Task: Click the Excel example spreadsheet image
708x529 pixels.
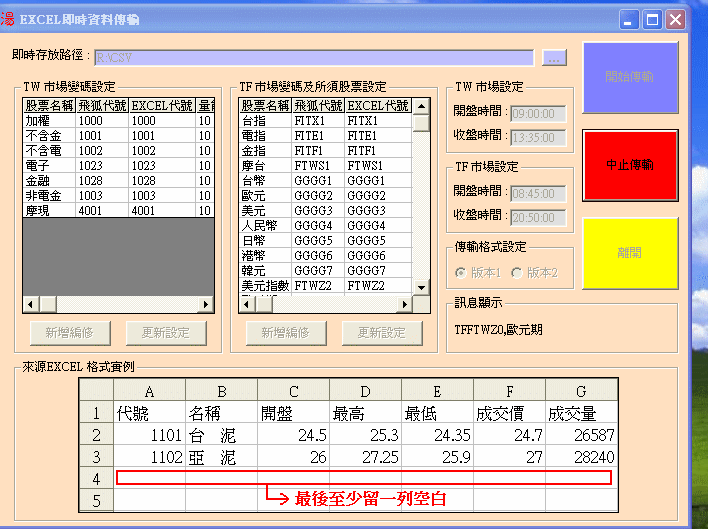Action: [349, 445]
